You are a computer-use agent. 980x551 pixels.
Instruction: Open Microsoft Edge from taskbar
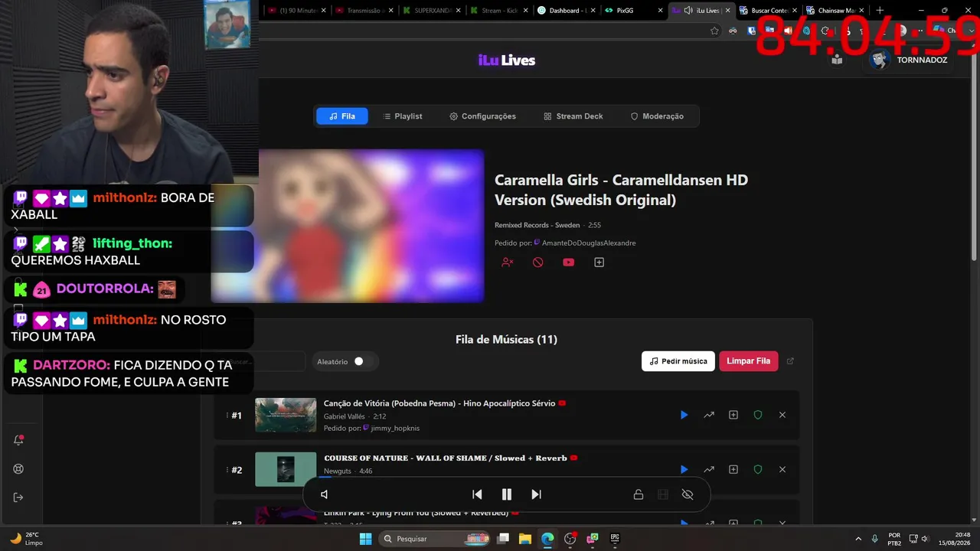click(547, 539)
